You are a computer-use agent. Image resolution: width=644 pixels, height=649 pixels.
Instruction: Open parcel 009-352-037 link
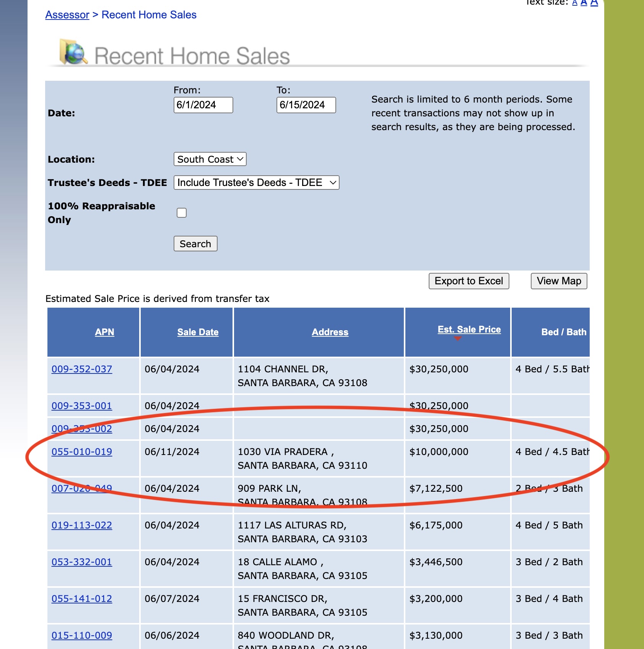(82, 369)
